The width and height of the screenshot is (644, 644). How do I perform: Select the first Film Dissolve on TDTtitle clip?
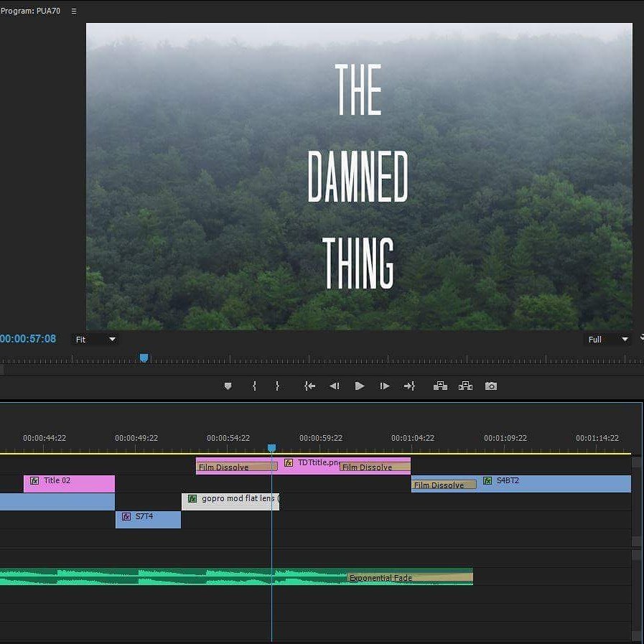(237, 467)
